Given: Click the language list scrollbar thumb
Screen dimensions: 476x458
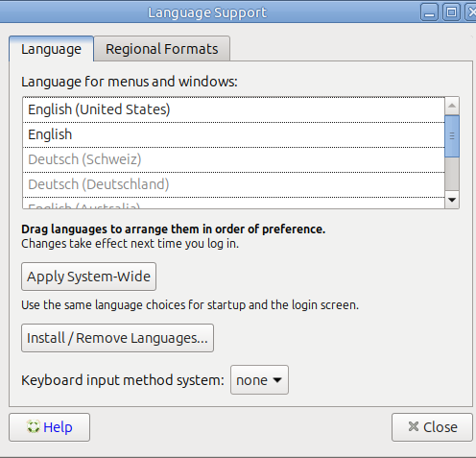Looking at the screenshot, I should 452,136.
